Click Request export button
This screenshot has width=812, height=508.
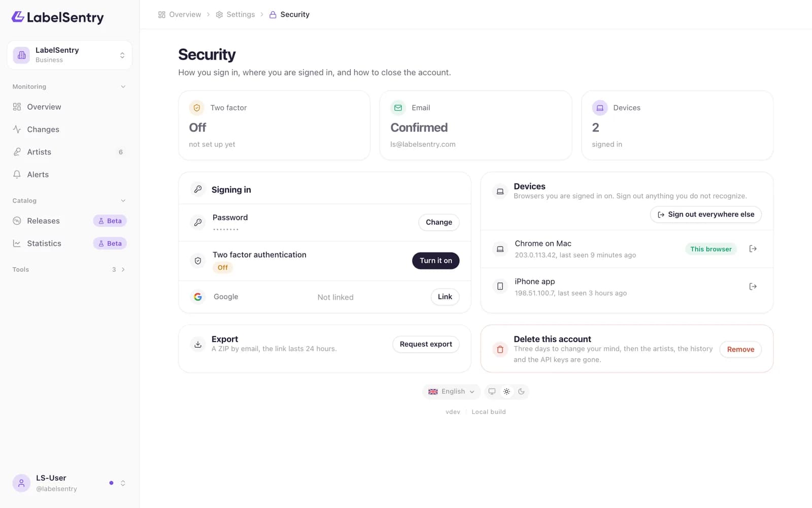coord(426,344)
